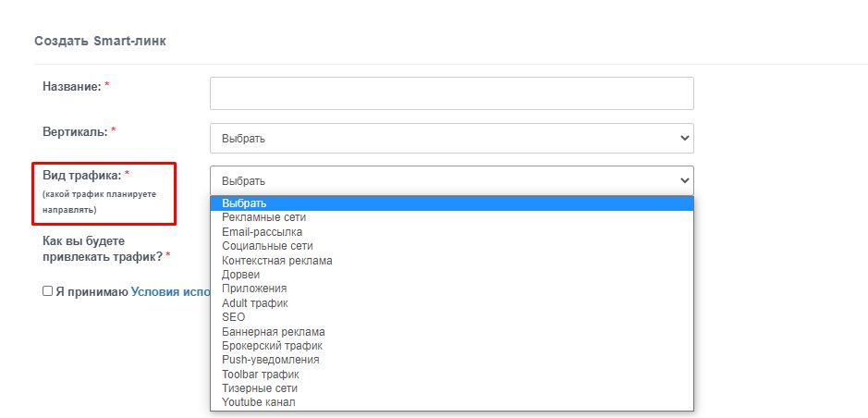868x418 pixels.
Task: Select Контекстная реклама option
Action: click(276, 261)
